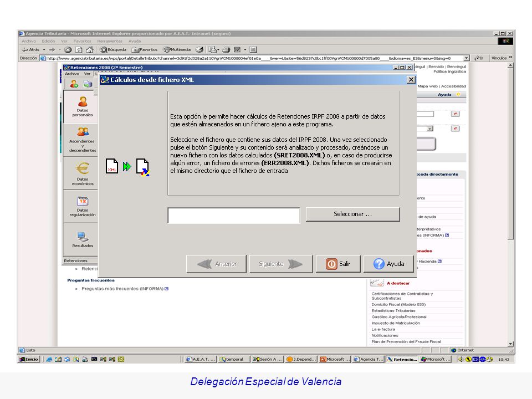Click the Ayuda button in dialog

pos(388,264)
